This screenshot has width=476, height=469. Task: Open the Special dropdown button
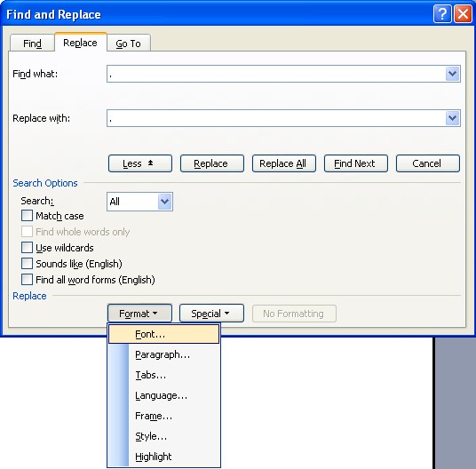(211, 314)
